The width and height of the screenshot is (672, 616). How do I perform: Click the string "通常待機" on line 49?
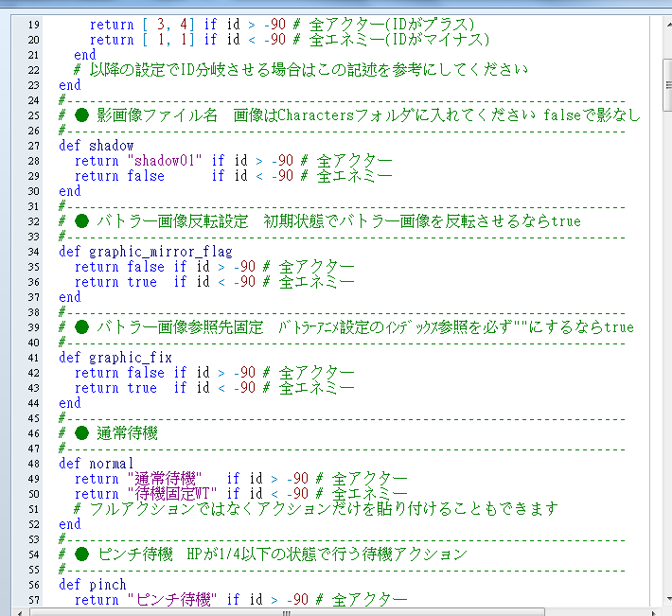click(x=164, y=479)
